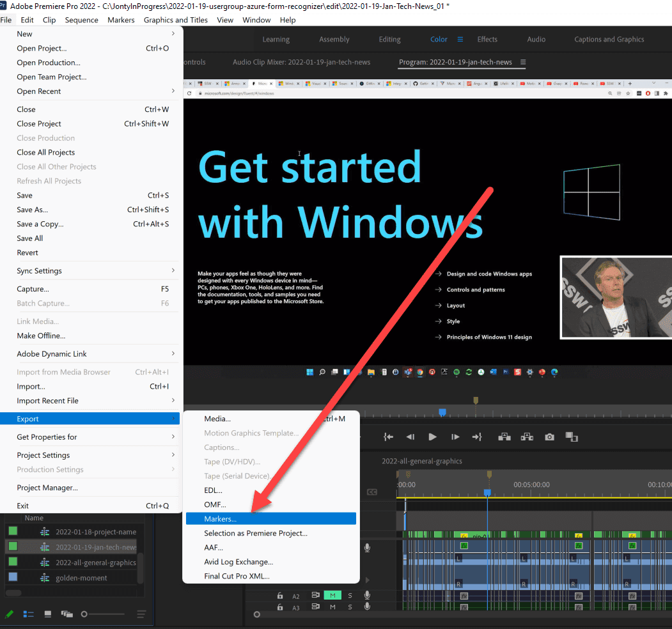Click Play in the Program monitor
The width and height of the screenshot is (672, 629).
(x=432, y=437)
